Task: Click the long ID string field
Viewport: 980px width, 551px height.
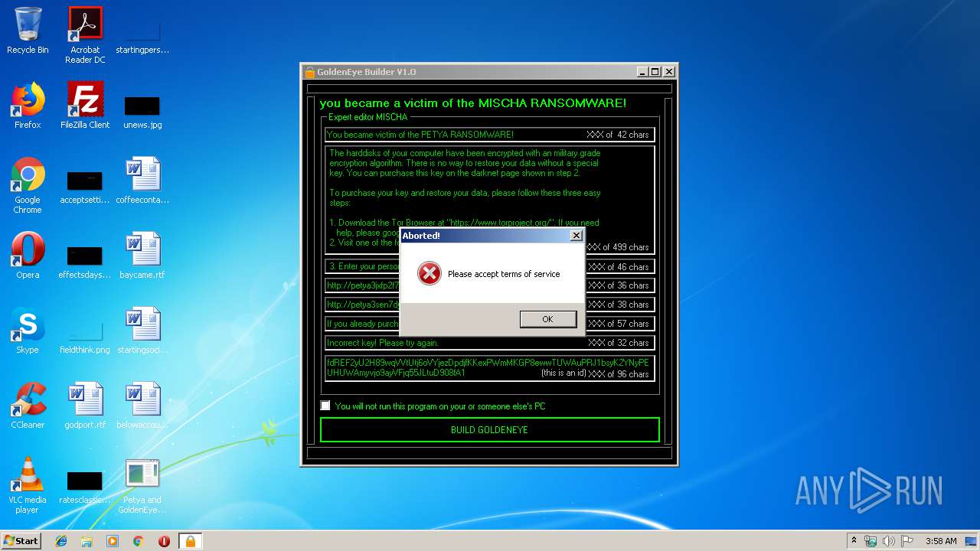Action: [x=489, y=368]
